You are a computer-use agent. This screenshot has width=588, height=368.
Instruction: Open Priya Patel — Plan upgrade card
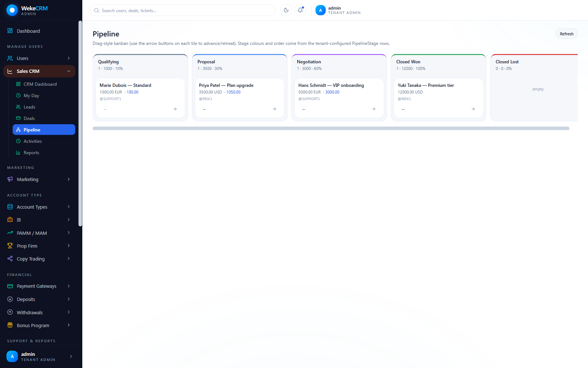(x=240, y=98)
